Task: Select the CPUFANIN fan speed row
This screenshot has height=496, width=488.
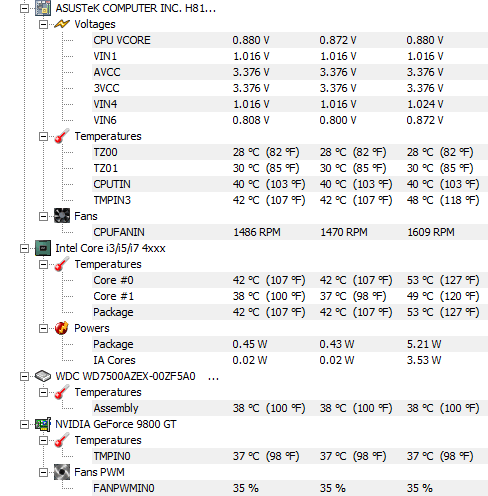Action: (x=290, y=232)
